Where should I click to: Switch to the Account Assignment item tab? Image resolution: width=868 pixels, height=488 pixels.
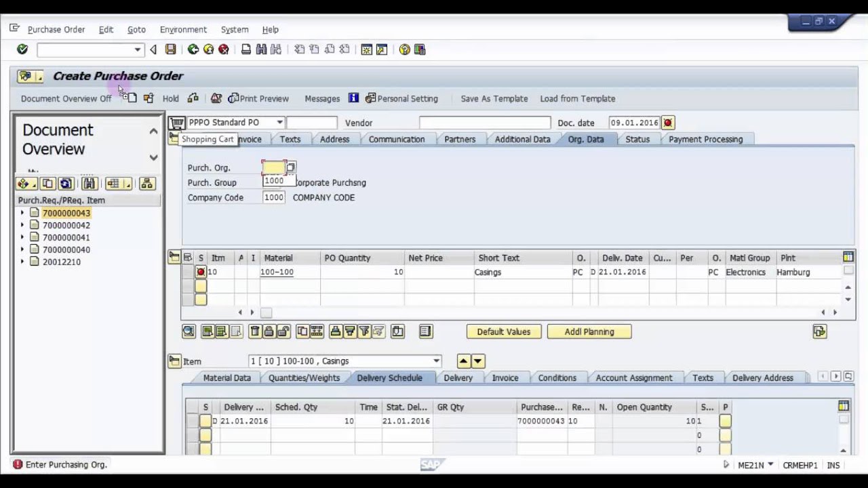pyautogui.click(x=634, y=378)
